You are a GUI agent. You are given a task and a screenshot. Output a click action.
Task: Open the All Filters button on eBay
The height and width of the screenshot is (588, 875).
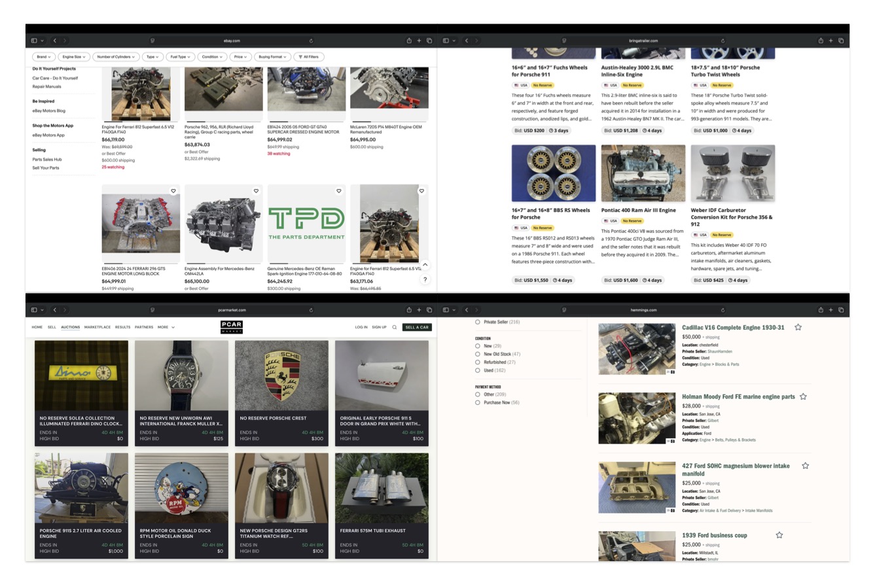coord(308,57)
